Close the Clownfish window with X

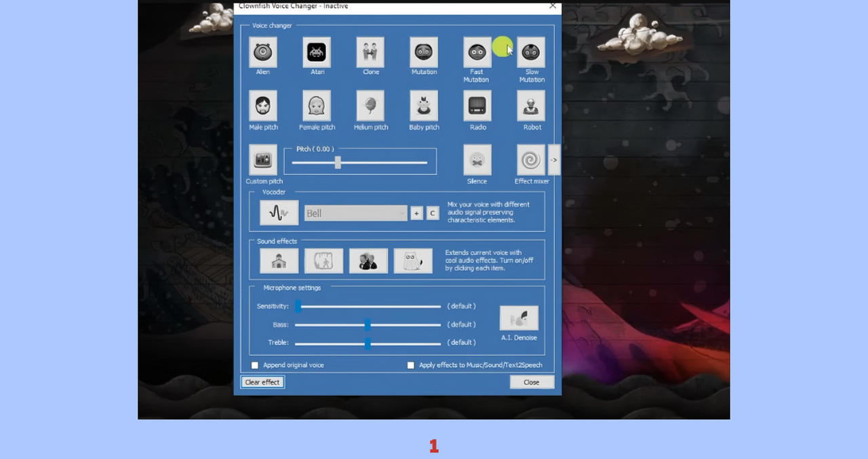click(x=553, y=5)
